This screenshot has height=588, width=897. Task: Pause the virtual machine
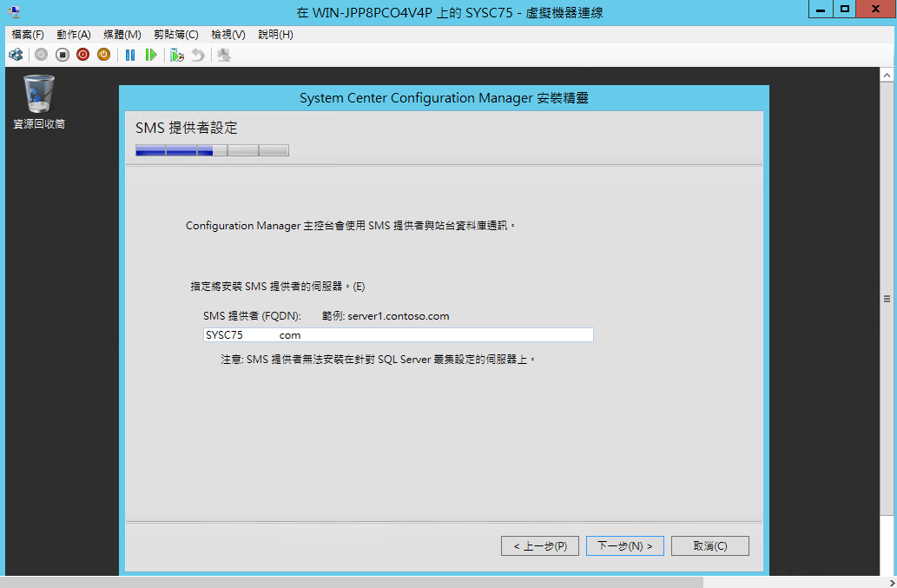[130, 55]
